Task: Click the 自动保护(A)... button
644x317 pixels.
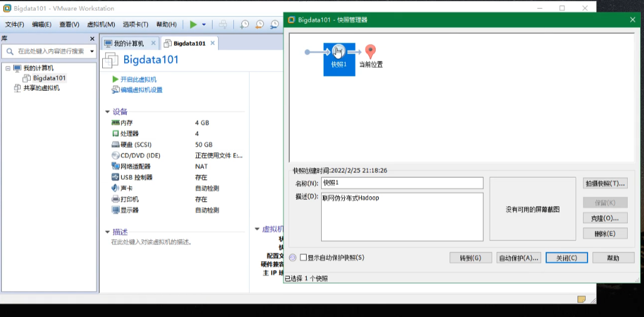Action: [519, 257]
